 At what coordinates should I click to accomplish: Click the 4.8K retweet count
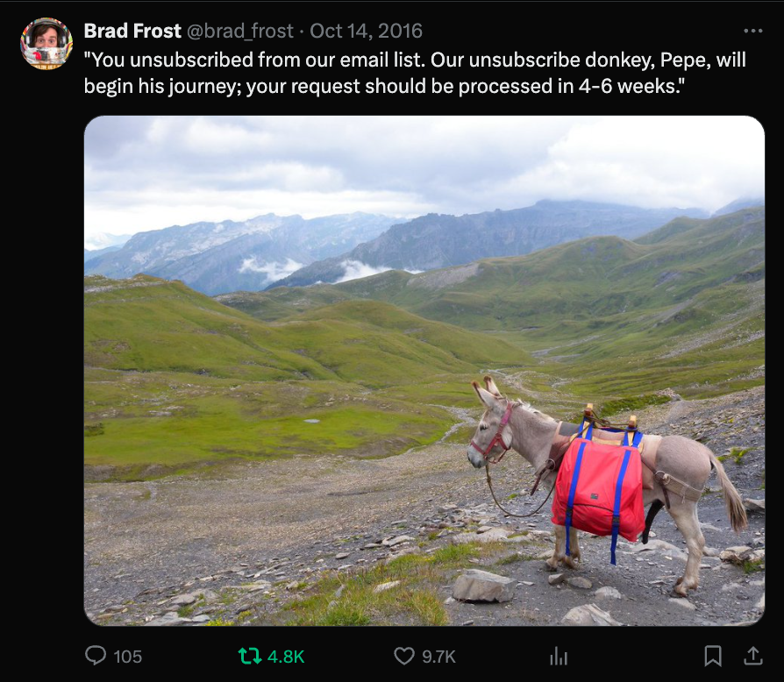pos(286,656)
